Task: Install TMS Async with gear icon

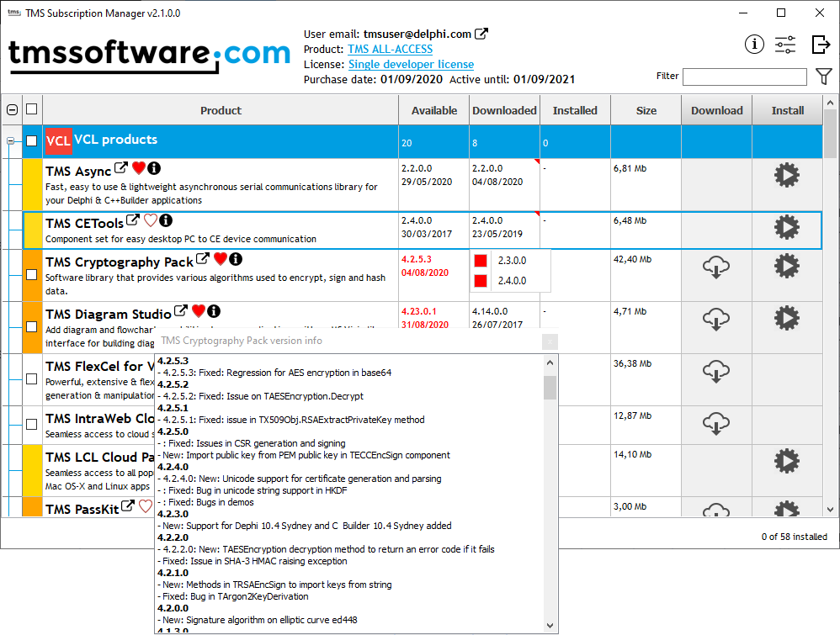Action: [786, 175]
